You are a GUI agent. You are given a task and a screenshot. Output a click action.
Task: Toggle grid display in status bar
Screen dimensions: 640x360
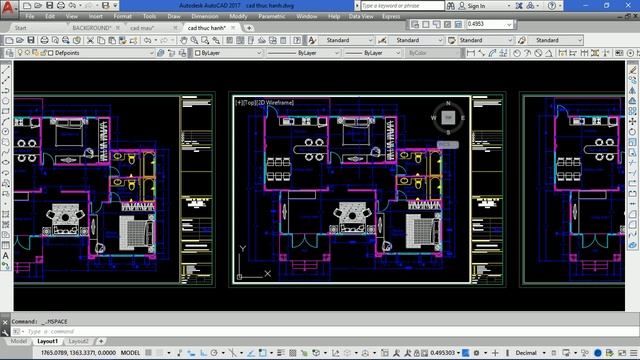149,353
